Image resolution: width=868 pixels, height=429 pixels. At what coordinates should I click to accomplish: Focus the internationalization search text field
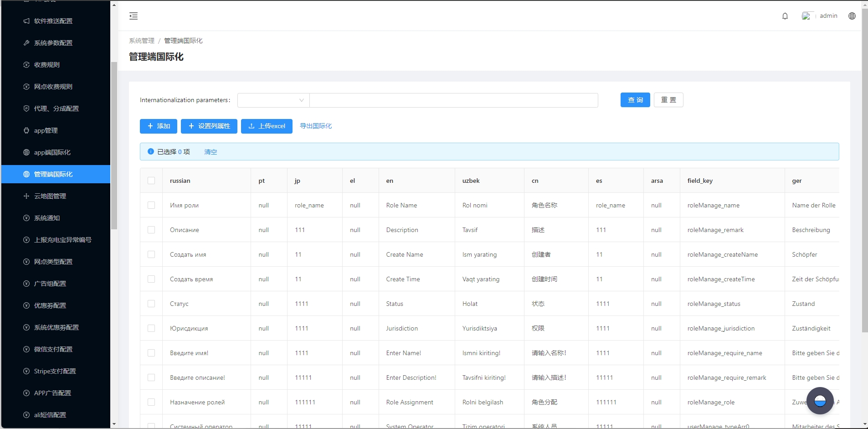(454, 100)
